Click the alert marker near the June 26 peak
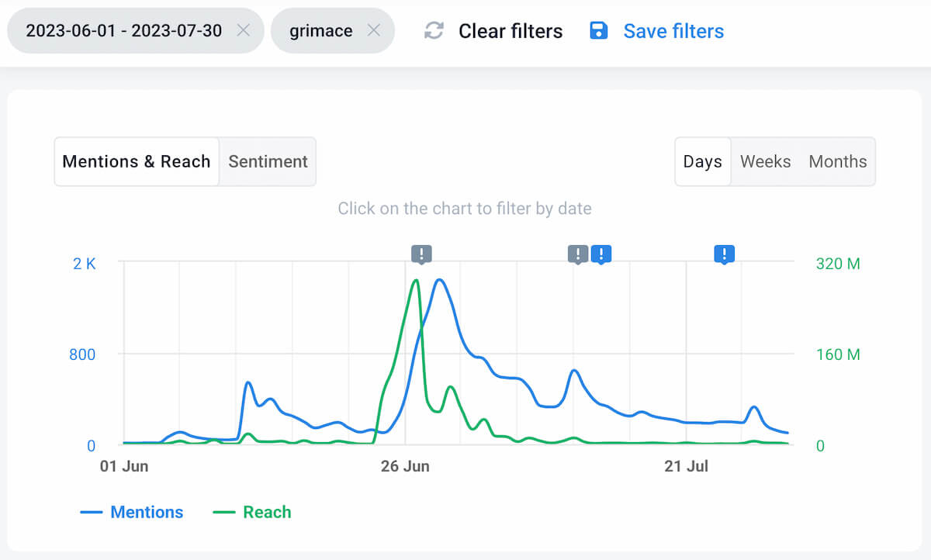Viewport: 931px width, 560px height. click(x=421, y=254)
